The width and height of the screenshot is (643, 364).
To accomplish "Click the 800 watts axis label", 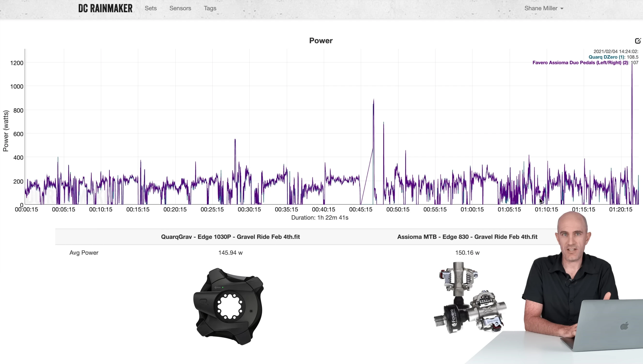I will [x=18, y=111].
